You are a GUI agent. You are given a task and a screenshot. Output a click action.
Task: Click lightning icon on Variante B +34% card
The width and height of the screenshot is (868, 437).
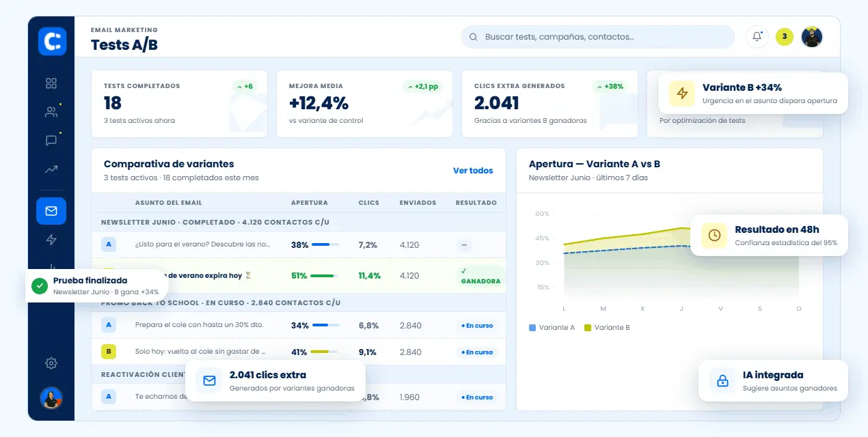coord(682,94)
